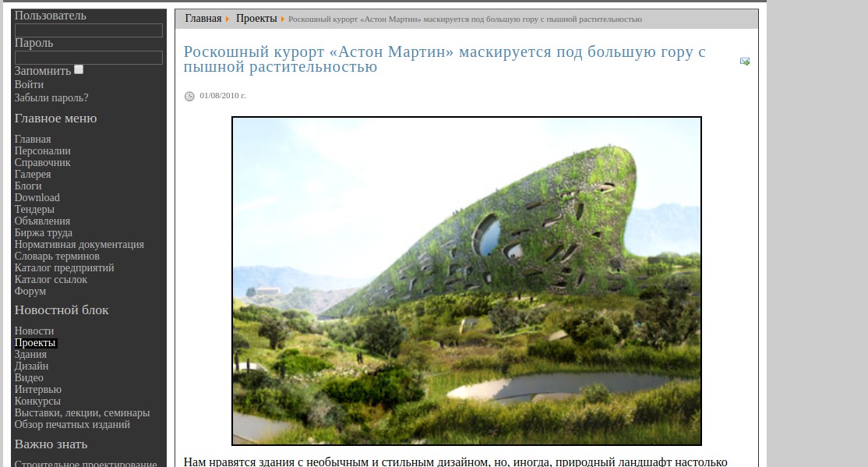Open the Биржа труда menu item
The height and width of the screenshot is (467, 868).
point(43,232)
